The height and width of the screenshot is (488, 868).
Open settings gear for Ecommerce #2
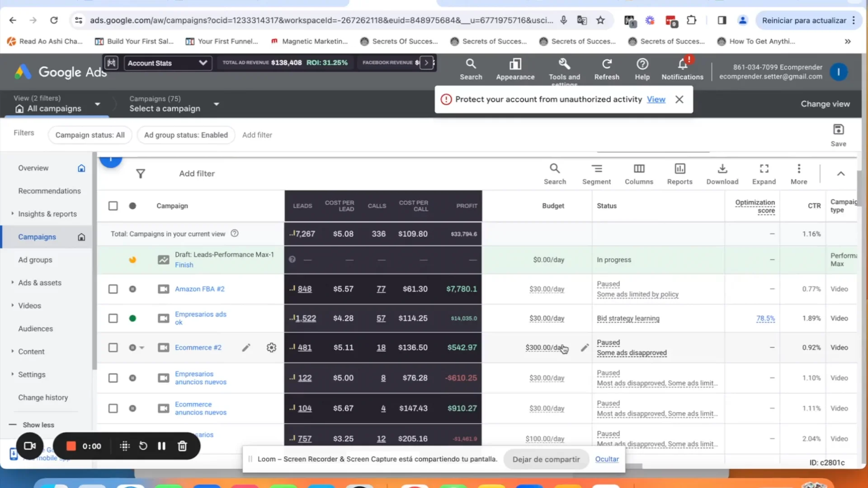(271, 347)
